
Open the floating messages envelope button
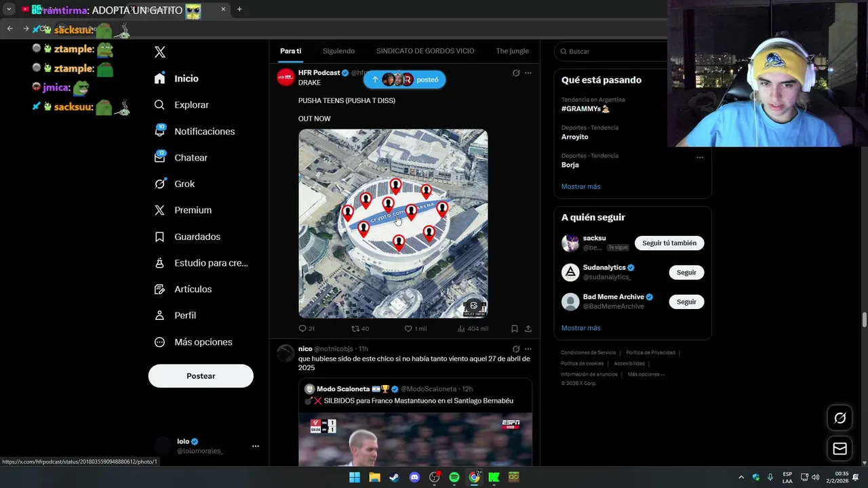840,449
